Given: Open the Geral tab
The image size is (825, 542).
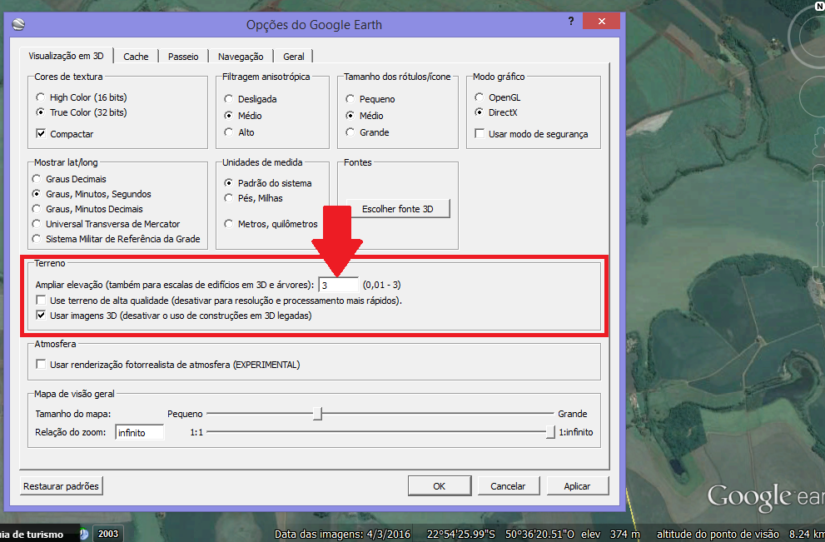Looking at the screenshot, I should pos(293,56).
